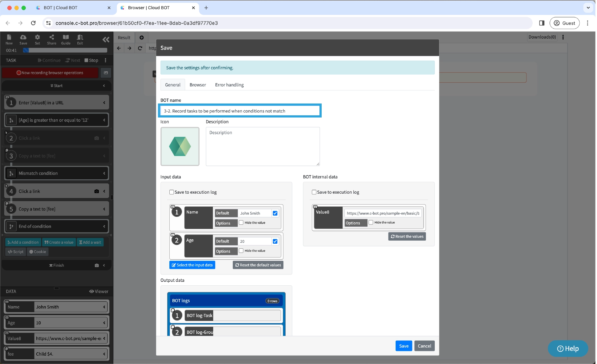Collapse sidebar with double-chevron icon
Viewport: 597px width, 364px height.
tap(106, 39)
